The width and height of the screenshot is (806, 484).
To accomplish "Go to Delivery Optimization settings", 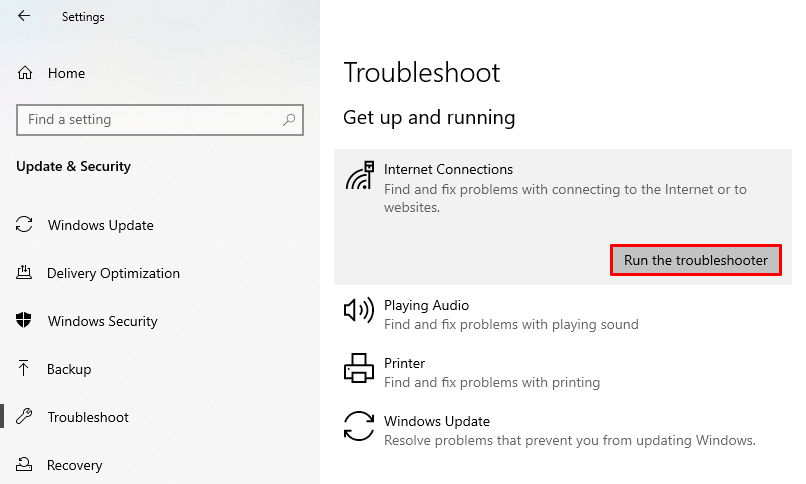I will [113, 273].
